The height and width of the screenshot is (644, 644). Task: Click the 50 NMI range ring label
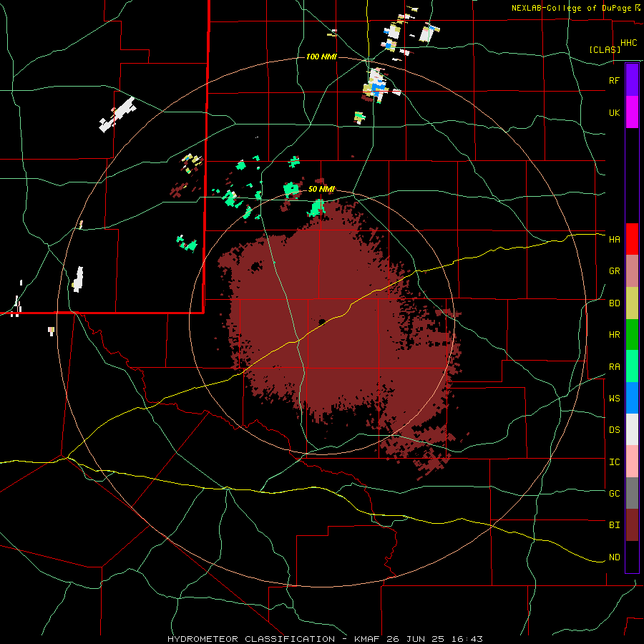tap(321, 189)
